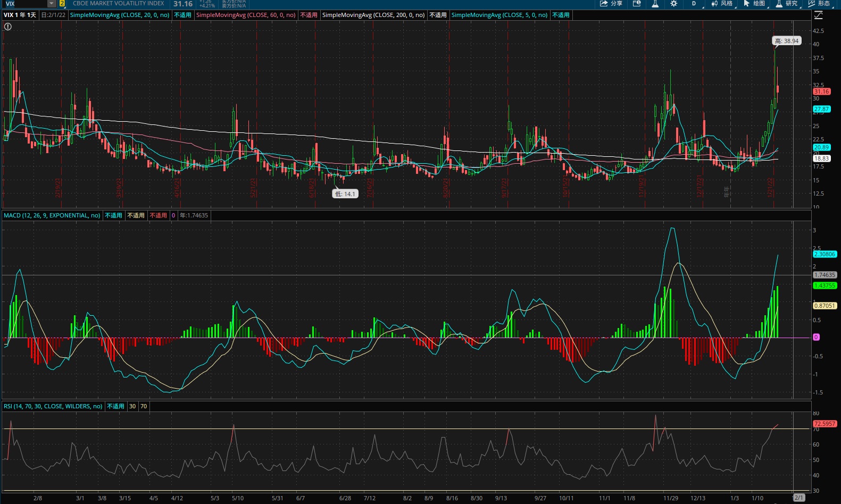Click the 分享 share icon
This screenshot has width=841, height=504.
(x=611, y=4)
